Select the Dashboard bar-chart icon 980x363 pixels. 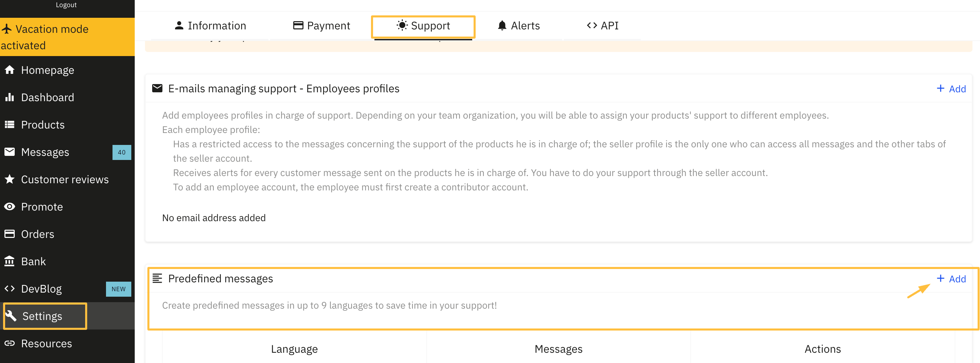tap(10, 97)
